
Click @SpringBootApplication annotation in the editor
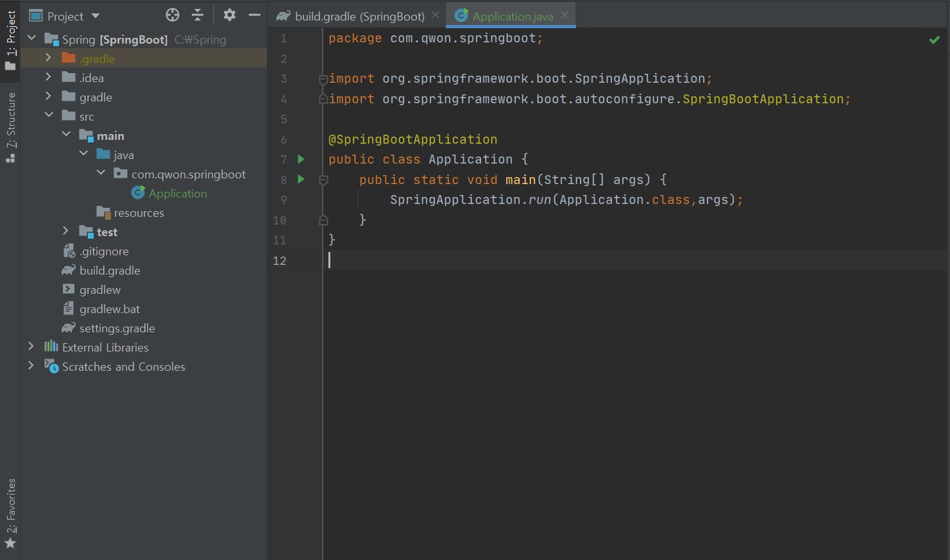point(412,139)
